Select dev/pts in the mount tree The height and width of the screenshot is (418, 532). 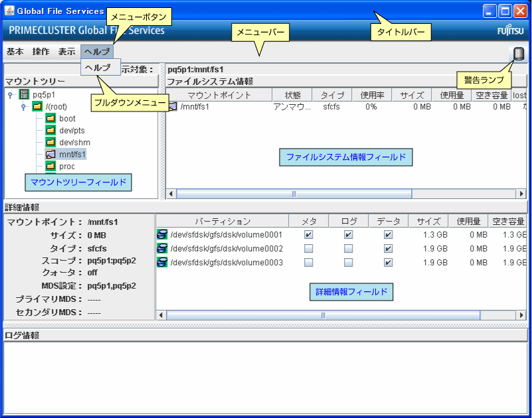coord(72,131)
